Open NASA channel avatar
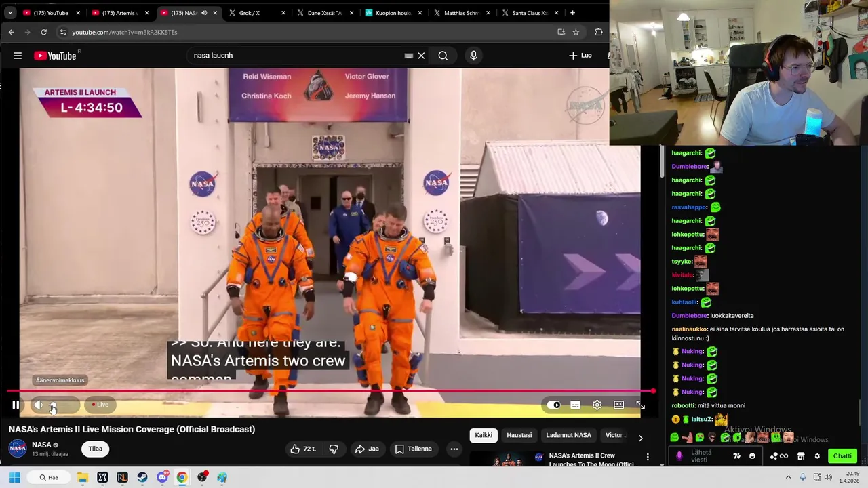This screenshot has width=868, height=488. click(18, 449)
